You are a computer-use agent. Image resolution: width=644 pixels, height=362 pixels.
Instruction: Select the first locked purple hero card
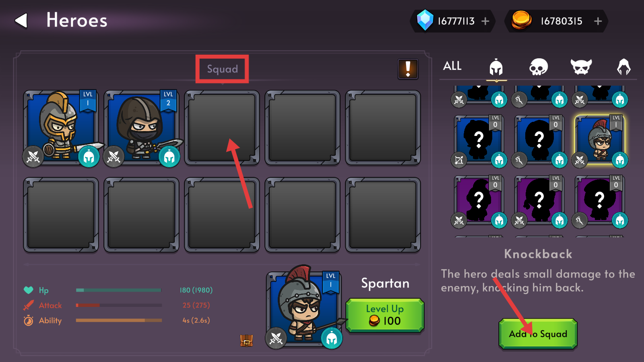pos(479,200)
